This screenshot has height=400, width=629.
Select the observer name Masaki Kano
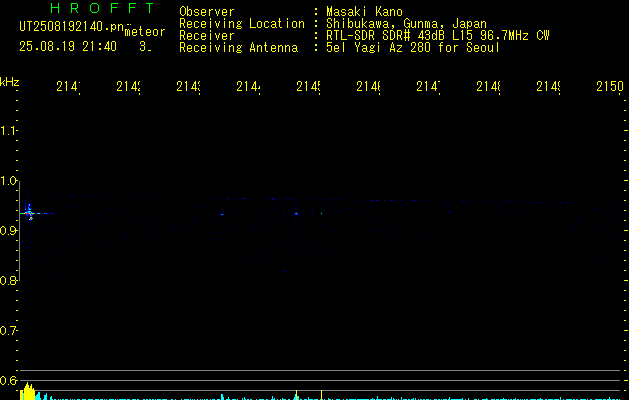364,11
